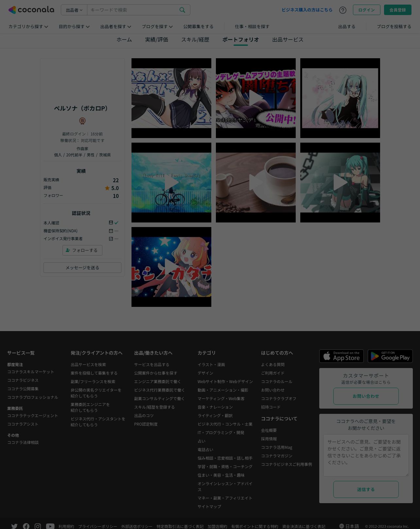Open 特定商取引法に基づく表記 link
The height and width of the screenshot is (529, 420).
[180, 527]
